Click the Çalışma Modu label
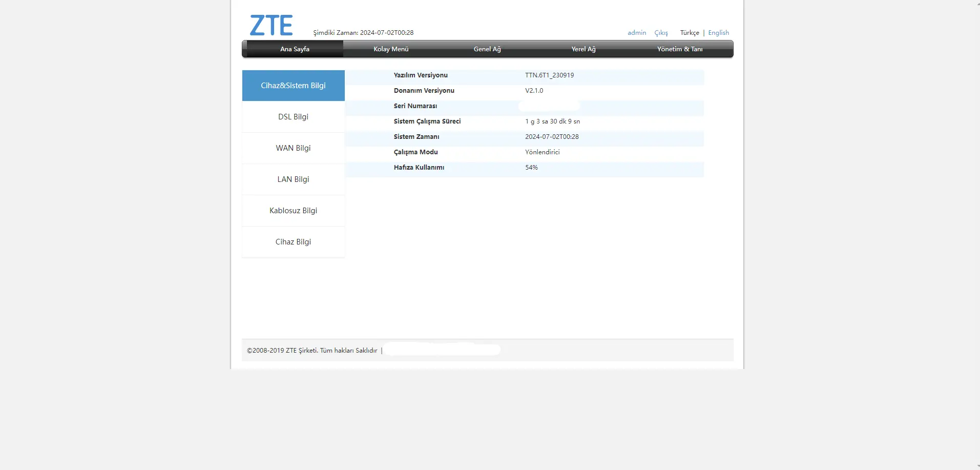Image resolution: width=980 pixels, height=470 pixels. (x=415, y=152)
